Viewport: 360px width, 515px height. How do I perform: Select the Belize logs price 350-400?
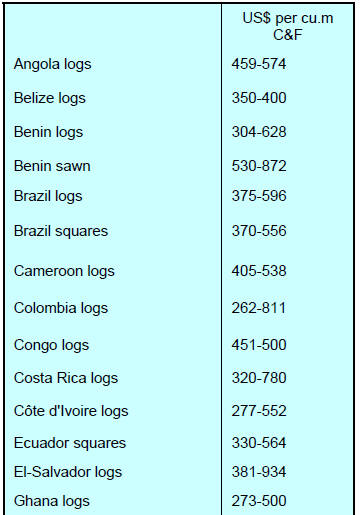[x=259, y=98]
